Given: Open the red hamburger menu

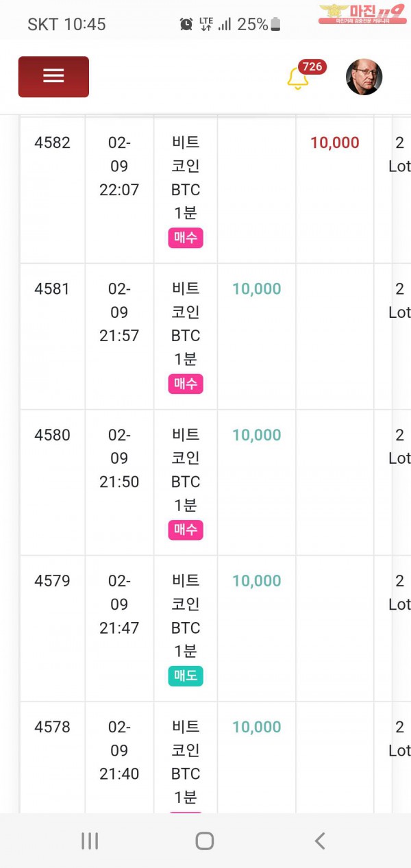Looking at the screenshot, I should tap(53, 76).
